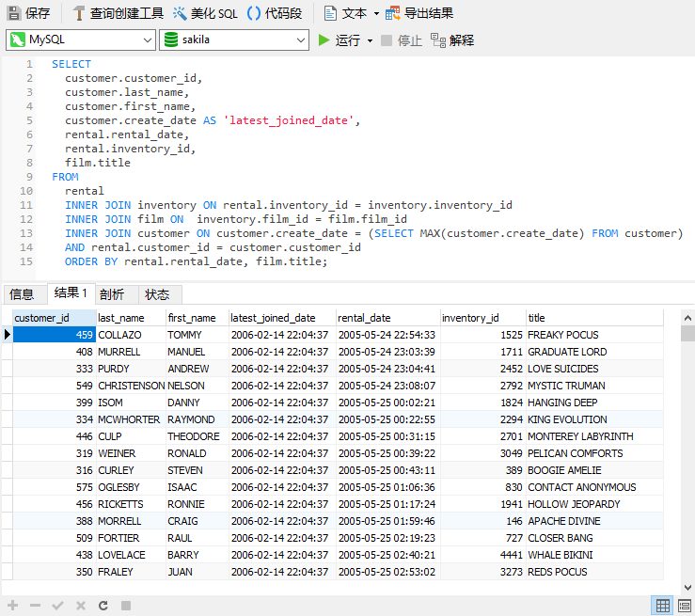695x616 pixels.
Task: Switch to grid view icon
Action: [663, 606]
